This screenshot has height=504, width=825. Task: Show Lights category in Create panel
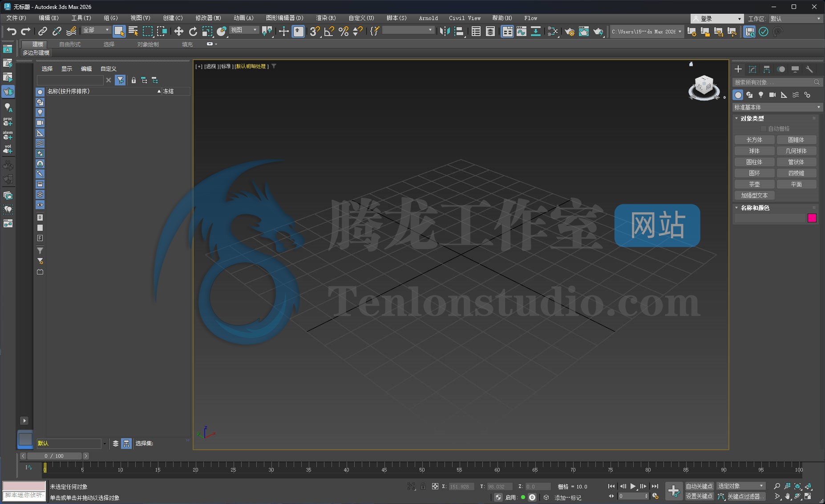point(761,95)
